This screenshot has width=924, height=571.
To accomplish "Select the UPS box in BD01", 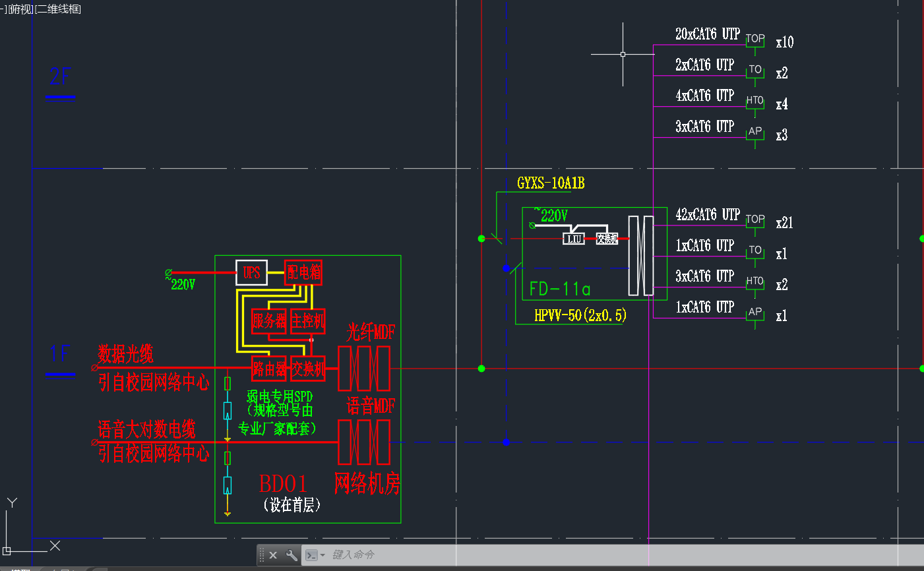I will pyautogui.click(x=251, y=272).
